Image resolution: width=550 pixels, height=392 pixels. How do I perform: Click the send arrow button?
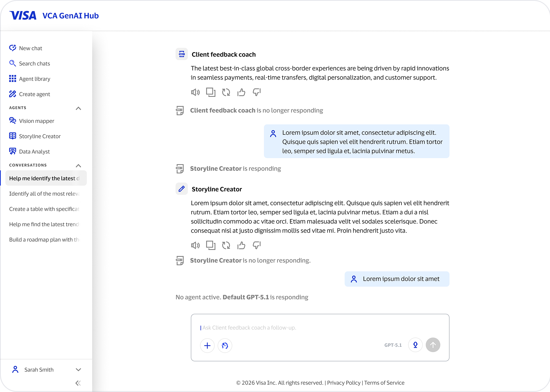[x=433, y=345]
